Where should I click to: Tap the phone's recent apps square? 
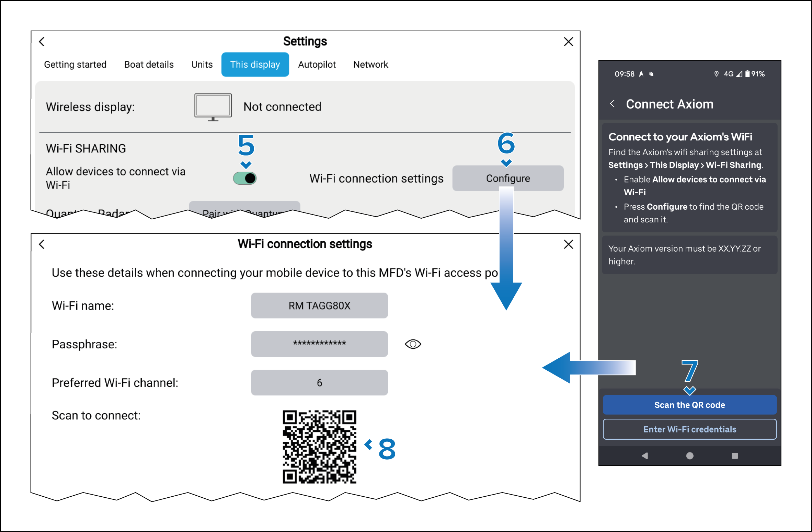tap(734, 455)
